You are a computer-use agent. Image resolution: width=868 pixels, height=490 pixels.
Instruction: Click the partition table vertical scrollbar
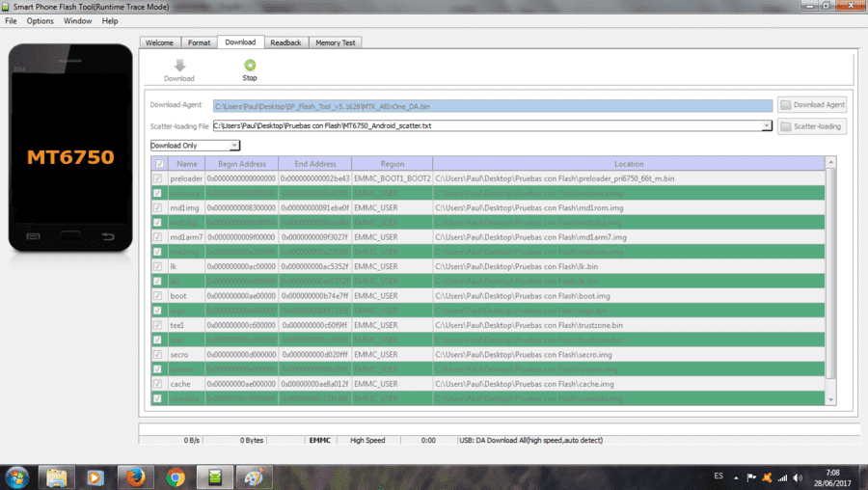tap(830, 274)
